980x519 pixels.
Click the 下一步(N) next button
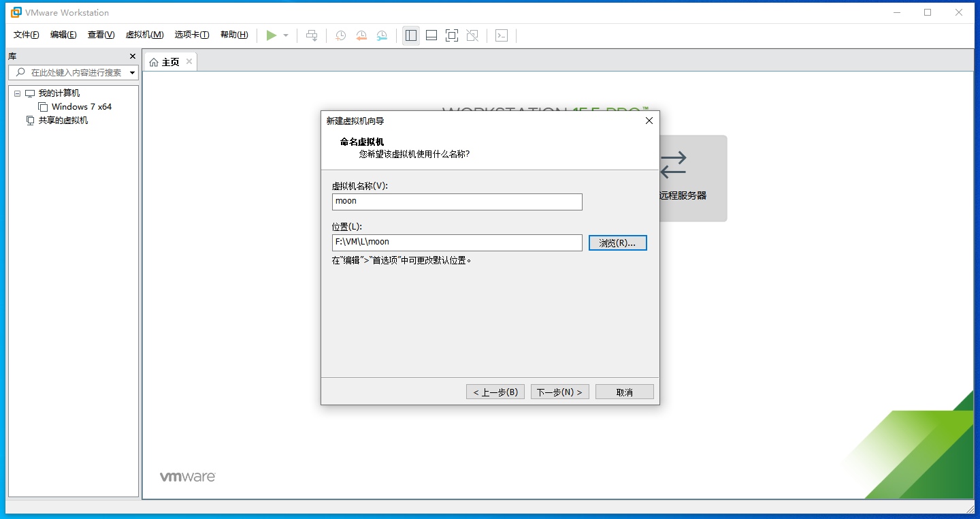(559, 392)
